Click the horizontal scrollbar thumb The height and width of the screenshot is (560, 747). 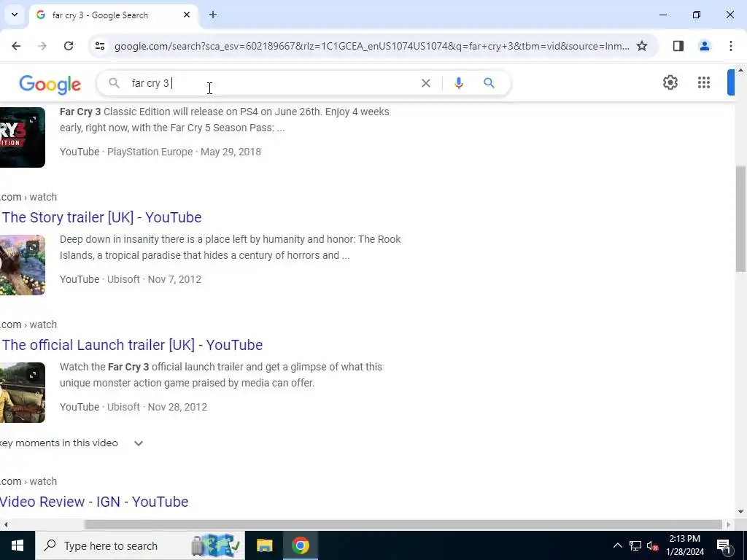point(403,525)
